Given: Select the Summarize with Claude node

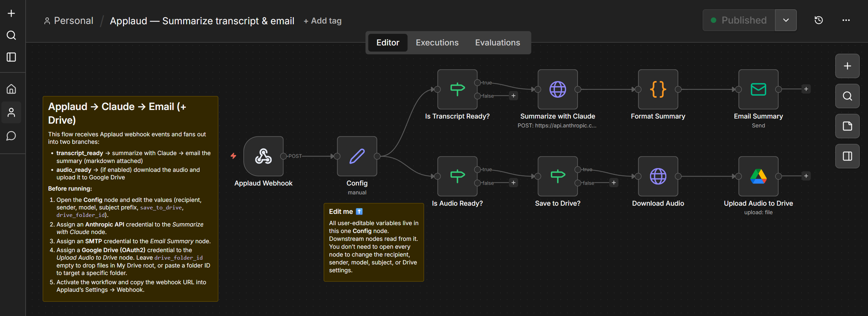Looking at the screenshot, I should (558, 90).
